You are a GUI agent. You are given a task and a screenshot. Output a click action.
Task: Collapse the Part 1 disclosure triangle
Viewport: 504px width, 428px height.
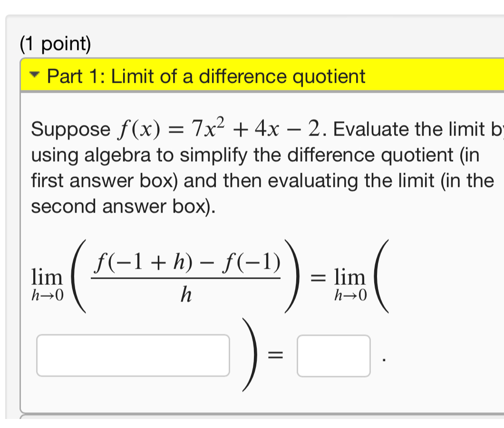point(35,76)
